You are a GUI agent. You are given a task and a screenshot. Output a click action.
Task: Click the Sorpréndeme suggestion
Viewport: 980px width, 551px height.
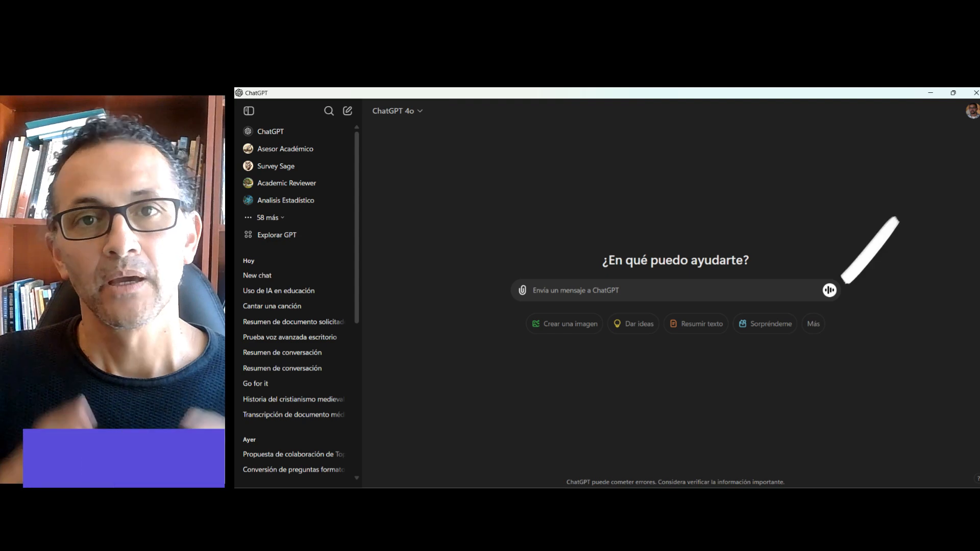[x=765, y=323]
